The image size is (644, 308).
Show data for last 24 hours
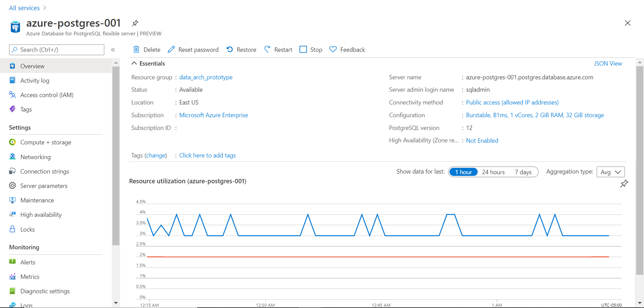[x=493, y=172]
